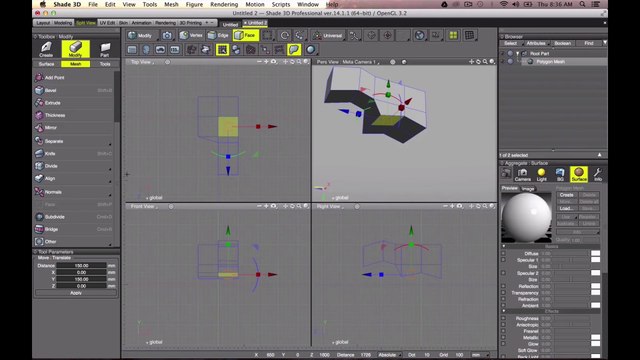Open the Info wrench panel

click(598, 174)
